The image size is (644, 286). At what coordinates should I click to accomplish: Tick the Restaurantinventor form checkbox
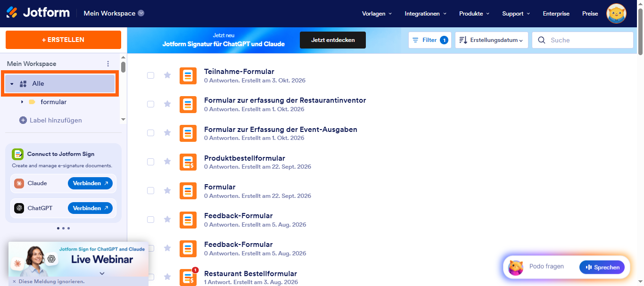pyautogui.click(x=150, y=104)
